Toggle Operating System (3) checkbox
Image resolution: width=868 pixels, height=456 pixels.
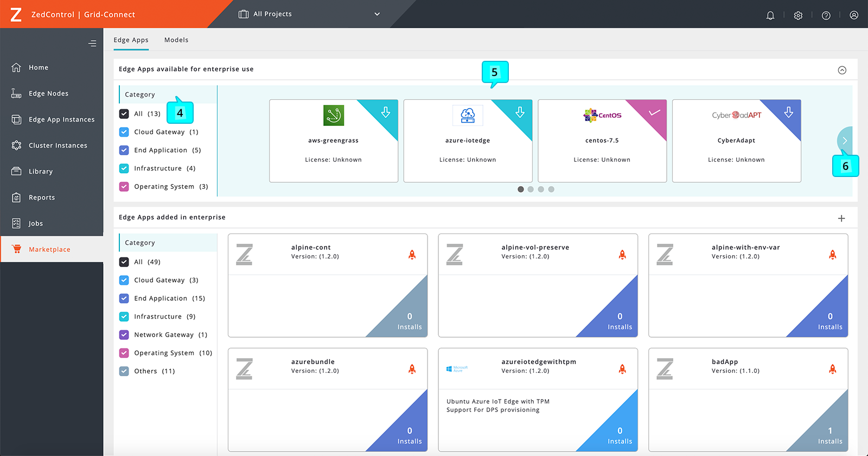tap(124, 186)
